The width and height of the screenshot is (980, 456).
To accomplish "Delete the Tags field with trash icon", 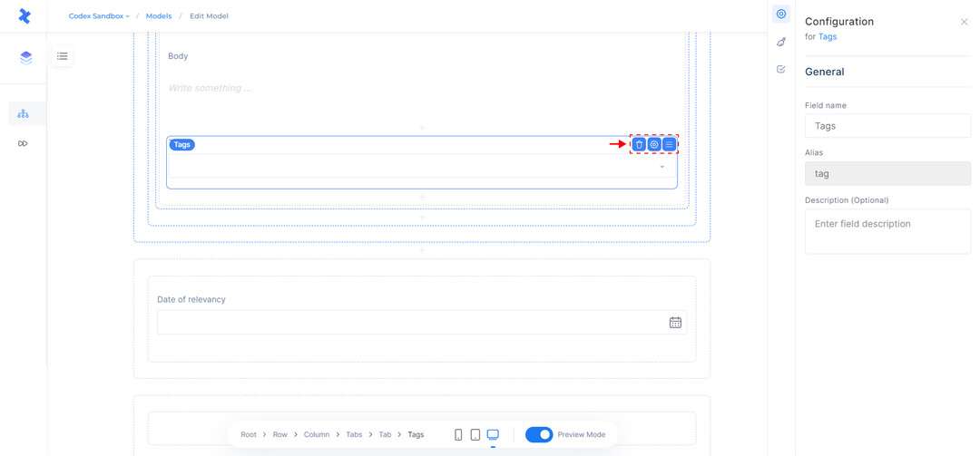I will (639, 144).
